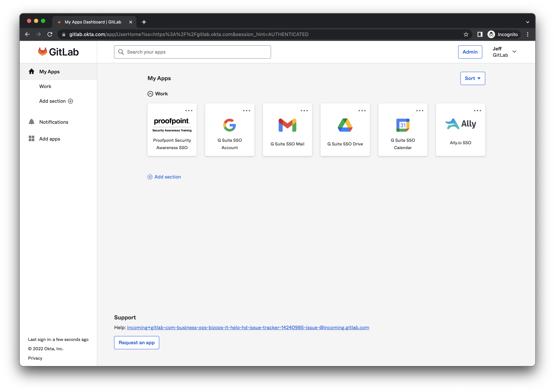555x392 pixels.
Task: Expand the Jeff GitLab user menu
Action: (x=514, y=52)
